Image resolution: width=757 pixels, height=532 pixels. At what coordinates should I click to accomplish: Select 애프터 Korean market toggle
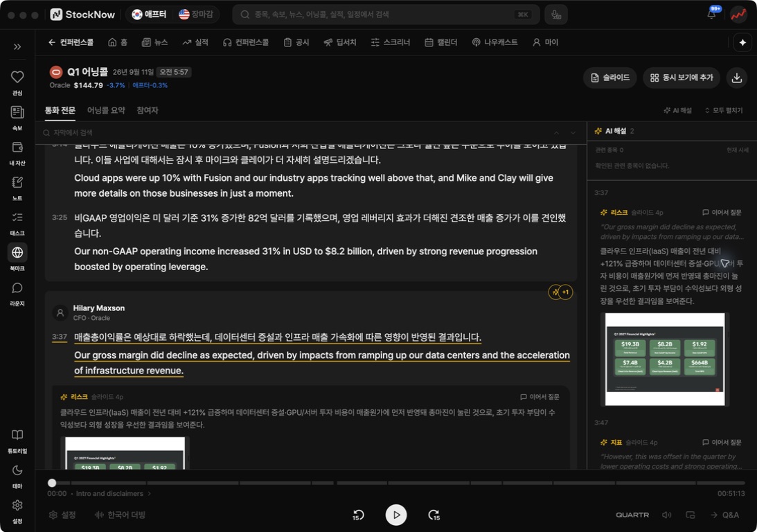(x=149, y=15)
